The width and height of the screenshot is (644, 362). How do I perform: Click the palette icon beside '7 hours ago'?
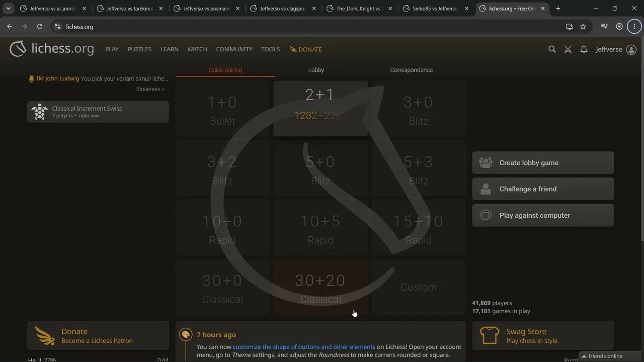(x=186, y=334)
